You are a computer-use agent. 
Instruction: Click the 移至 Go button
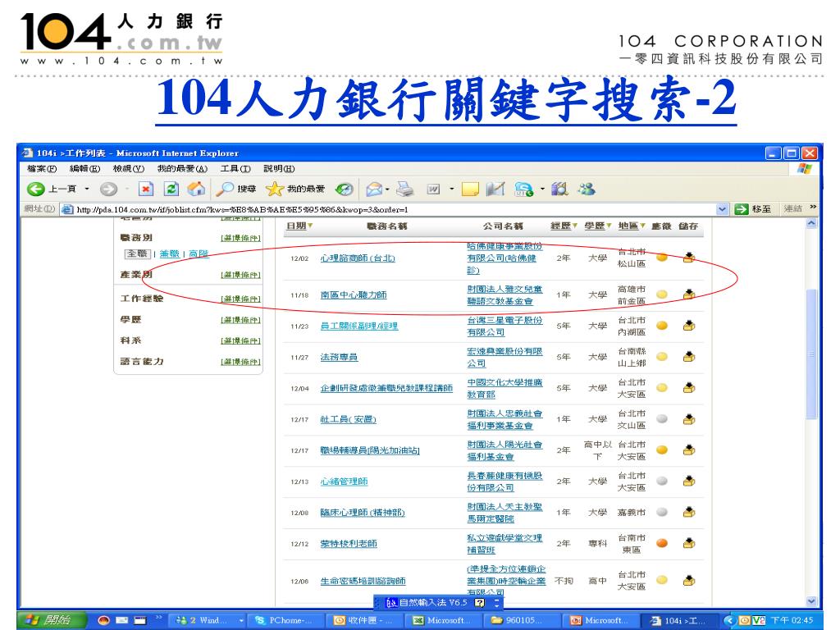pyautogui.click(x=753, y=209)
